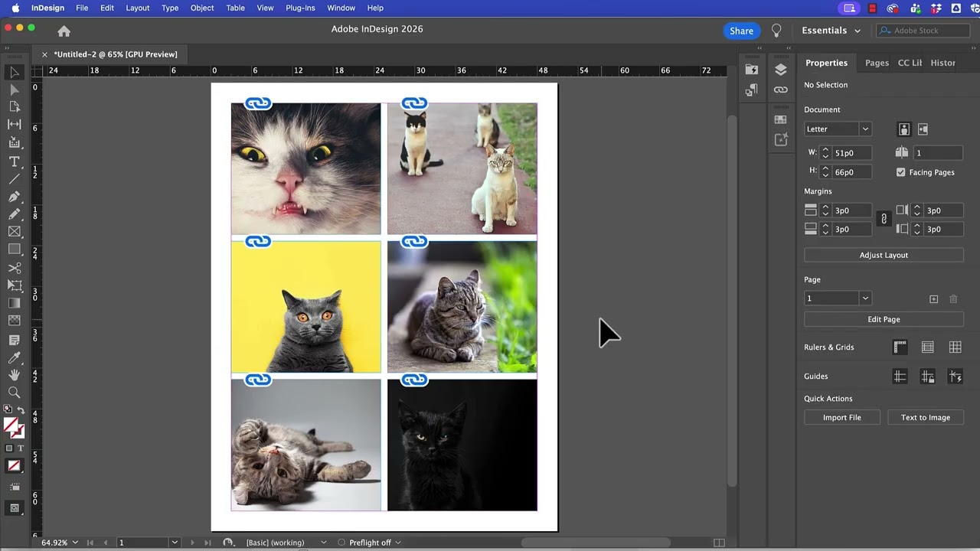The image size is (980, 551).
Task: Delete page with the trash icon
Action: click(x=953, y=298)
